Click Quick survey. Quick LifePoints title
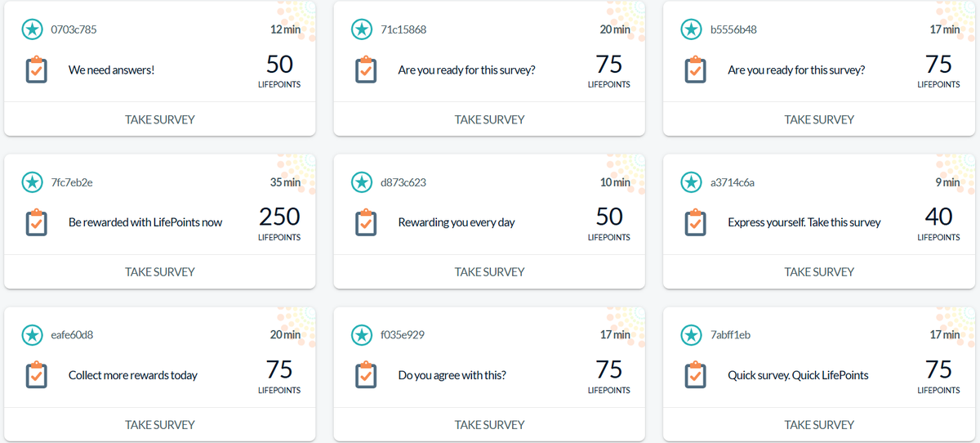 (798, 375)
